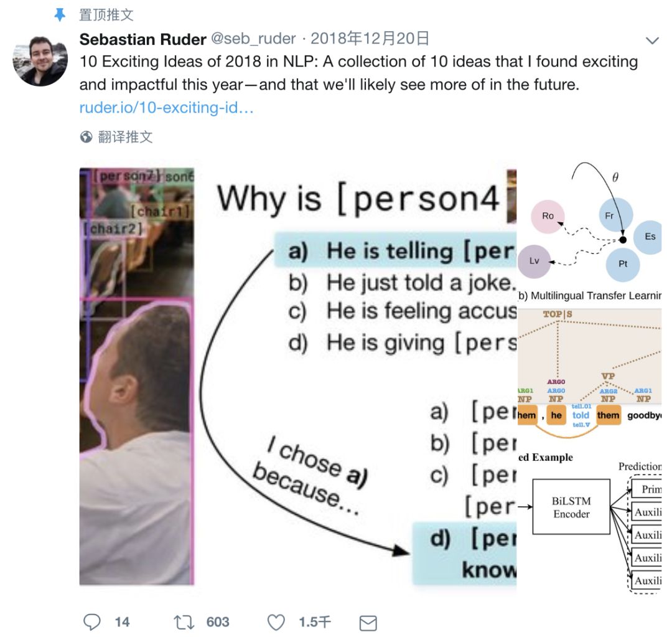672x637 pixels.
Task: Open Sebastian Ruder's profile avatar
Action: click(x=40, y=60)
